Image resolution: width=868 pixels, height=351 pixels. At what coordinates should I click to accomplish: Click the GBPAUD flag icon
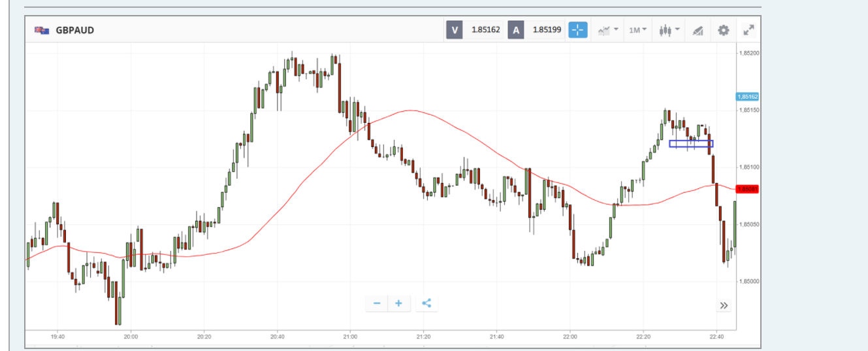pyautogui.click(x=42, y=30)
